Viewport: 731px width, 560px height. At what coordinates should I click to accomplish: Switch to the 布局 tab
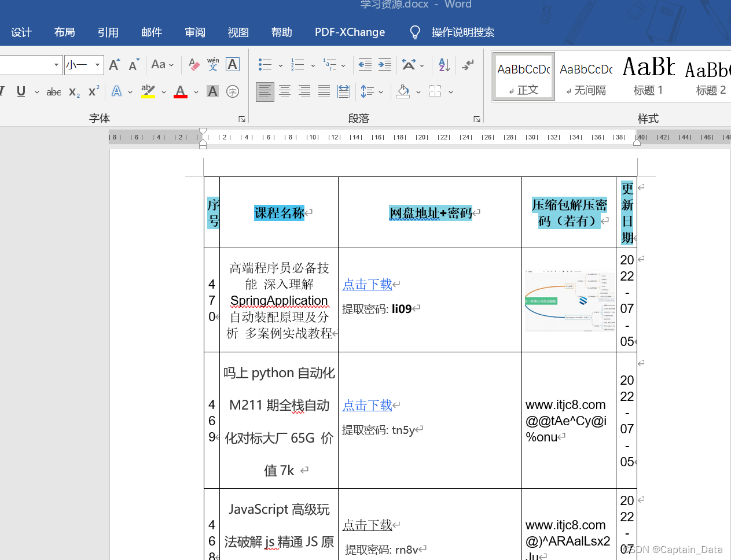pos(65,32)
